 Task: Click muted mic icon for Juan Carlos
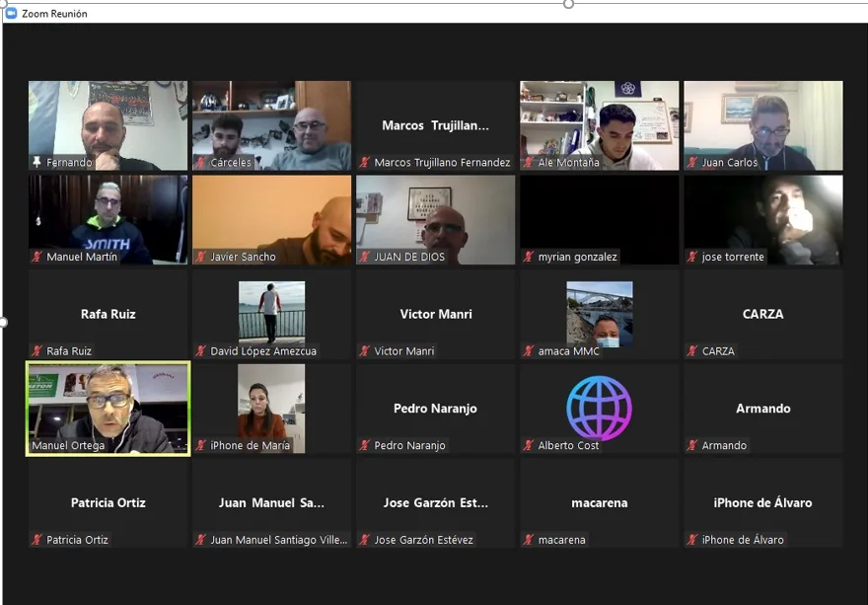tap(692, 163)
